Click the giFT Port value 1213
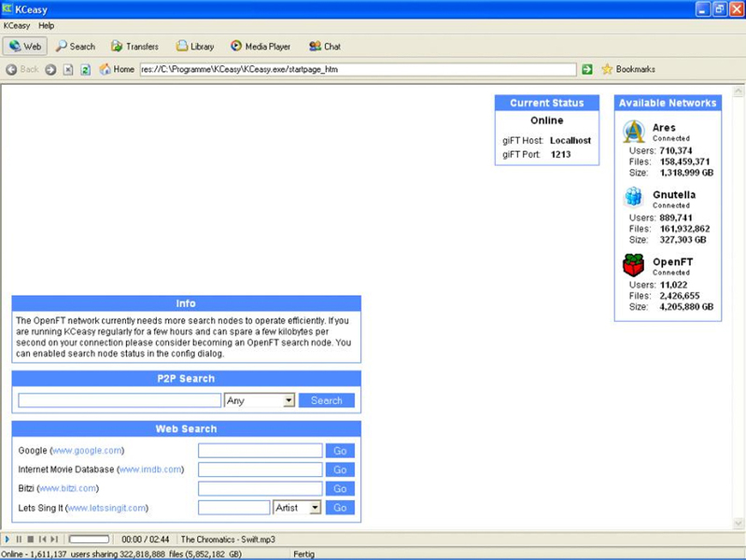Viewport: 746px width, 560px height. point(560,155)
